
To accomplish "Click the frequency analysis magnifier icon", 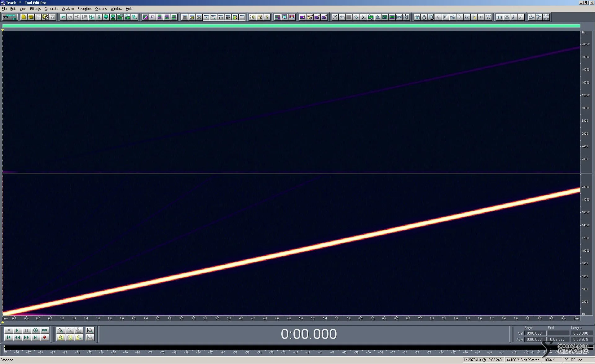I will tap(284, 17).
